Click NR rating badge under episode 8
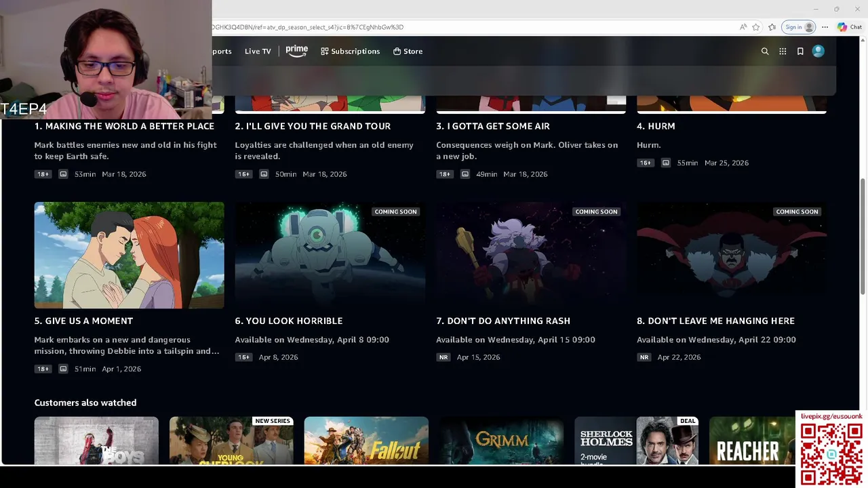 pyautogui.click(x=644, y=357)
